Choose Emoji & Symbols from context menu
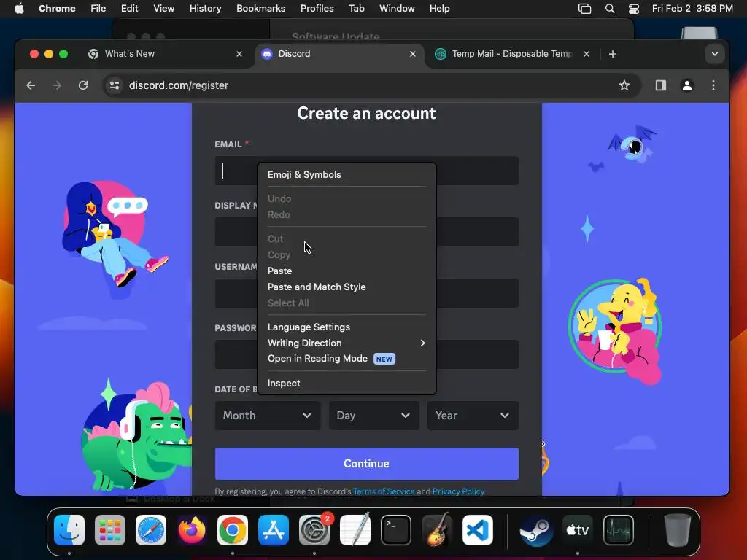 347,175
